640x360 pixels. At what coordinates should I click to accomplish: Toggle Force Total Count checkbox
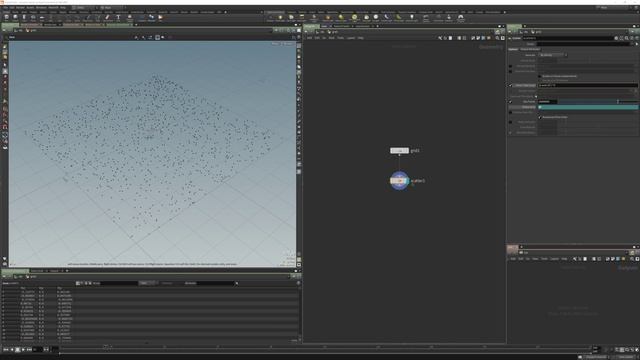point(510,85)
